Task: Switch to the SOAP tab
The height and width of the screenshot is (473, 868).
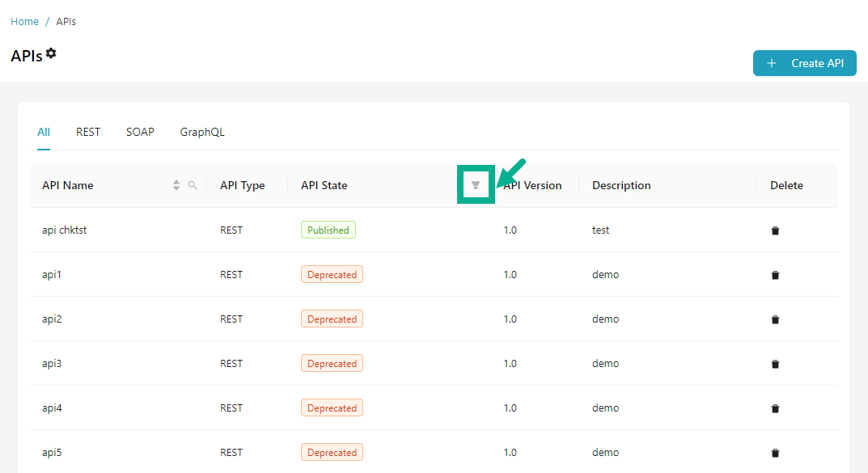Action: (140, 132)
